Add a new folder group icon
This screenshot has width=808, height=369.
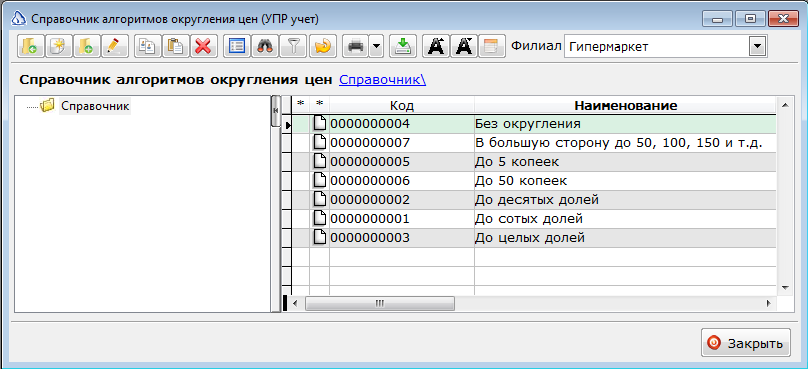click(x=86, y=46)
